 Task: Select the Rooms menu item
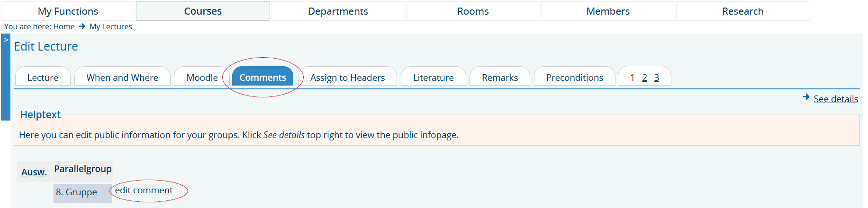(473, 11)
